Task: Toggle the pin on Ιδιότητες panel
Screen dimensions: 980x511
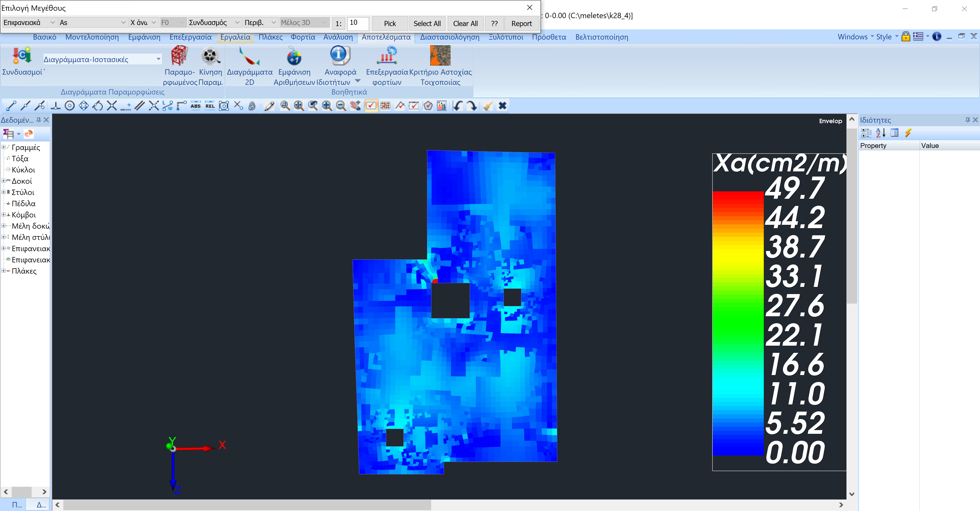Action: pyautogui.click(x=967, y=120)
